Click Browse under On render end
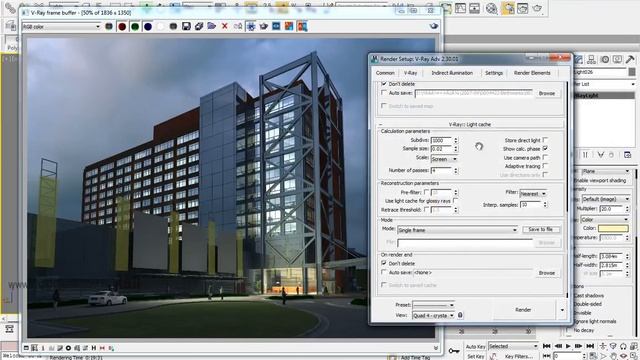 [x=547, y=273]
